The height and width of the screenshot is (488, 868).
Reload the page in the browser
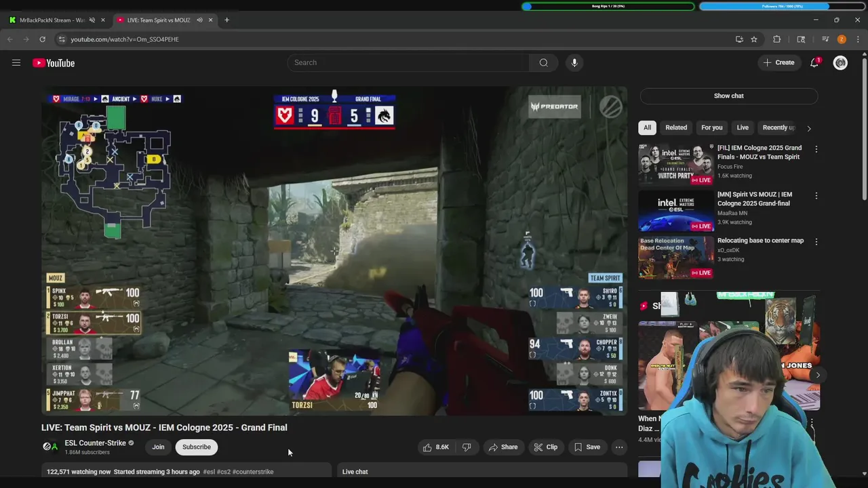(42, 39)
